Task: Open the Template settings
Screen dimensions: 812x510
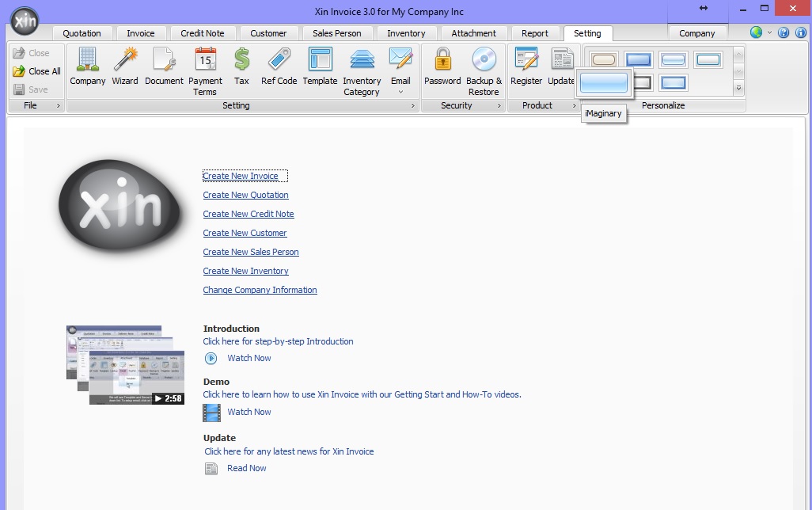Action: tap(320, 66)
